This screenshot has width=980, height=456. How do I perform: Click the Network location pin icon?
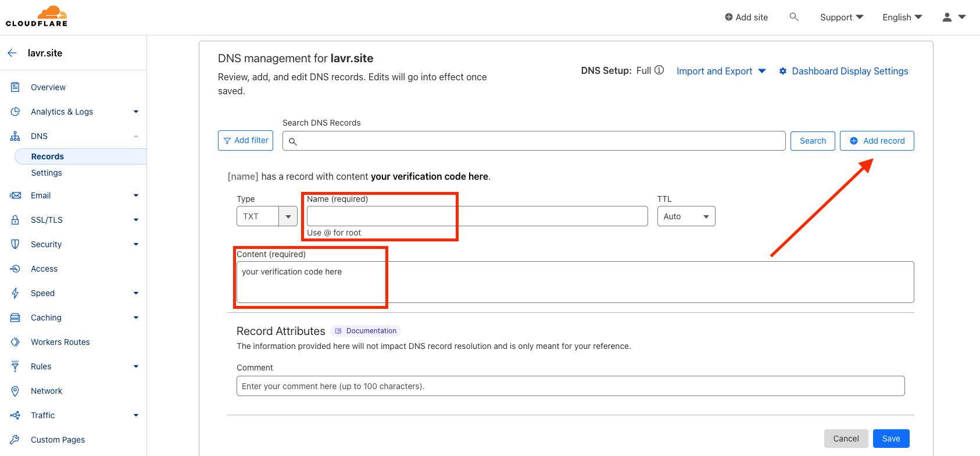pyautogui.click(x=16, y=391)
